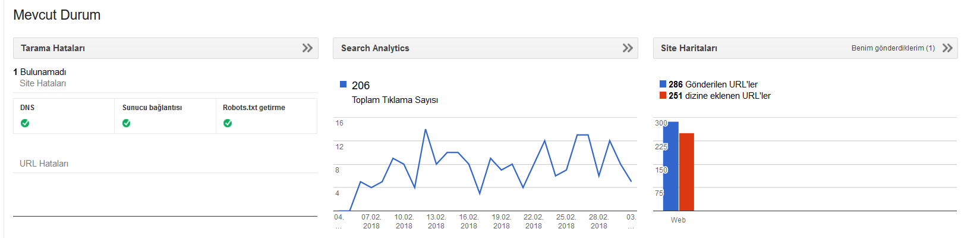
Task: Expand the Tarama Hataları double-chevron arrow
Action: click(x=307, y=48)
